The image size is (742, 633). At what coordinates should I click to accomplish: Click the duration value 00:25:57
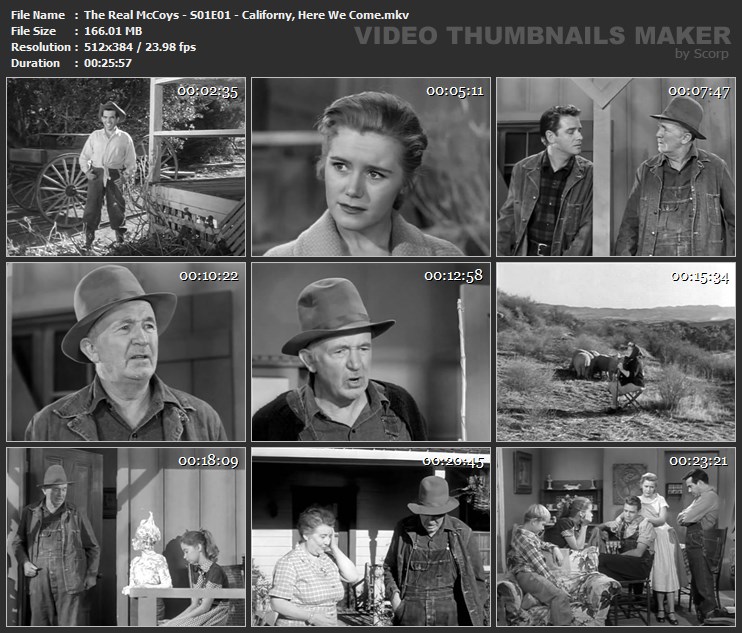tap(108, 63)
